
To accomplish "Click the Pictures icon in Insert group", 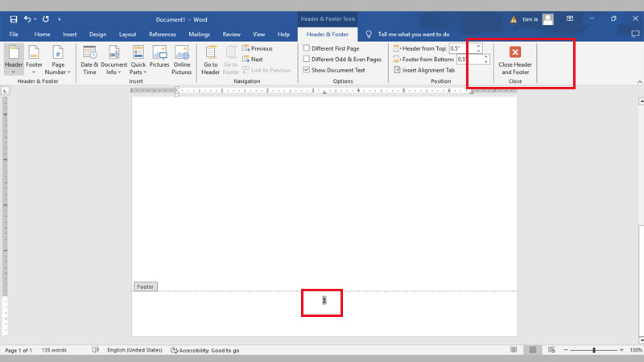I will (159, 54).
